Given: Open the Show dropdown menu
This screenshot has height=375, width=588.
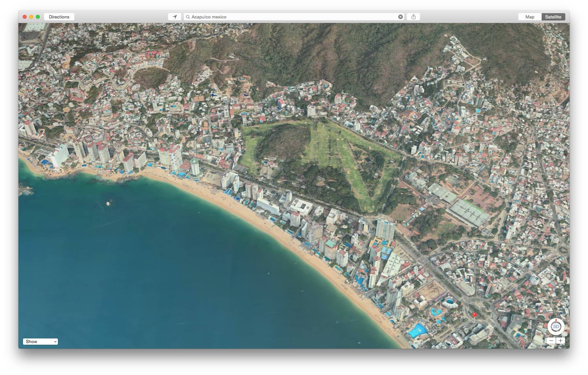Looking at the screenshot, I should click(x=40, y=341).
